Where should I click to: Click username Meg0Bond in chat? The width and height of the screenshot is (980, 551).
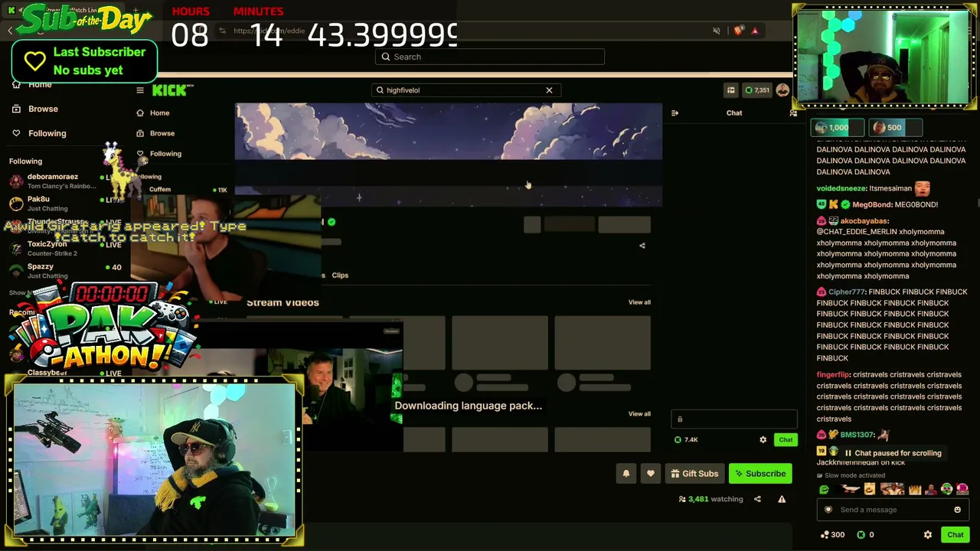[x=871, y=205]
